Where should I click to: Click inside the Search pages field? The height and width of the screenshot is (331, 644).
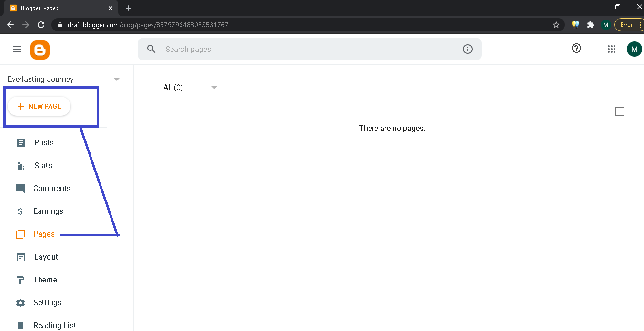[310, 49]
